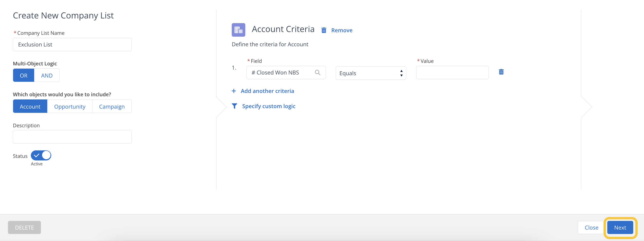Click the Next button
The width and height of the screenshot is (644, 241).
[x=620, y=227]
